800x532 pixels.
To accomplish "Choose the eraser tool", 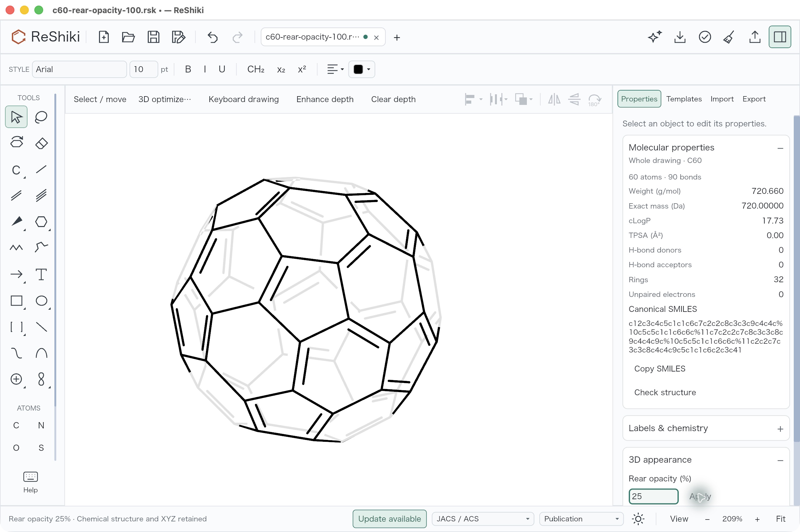I will click(41, 143).
